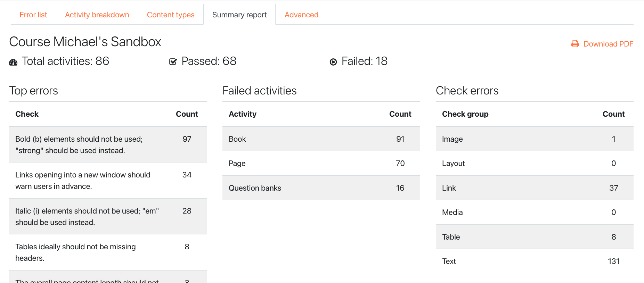Click the Download PDF link
Image resolution: width=644 pixels, height=283 pixels.
click(608, 44)
